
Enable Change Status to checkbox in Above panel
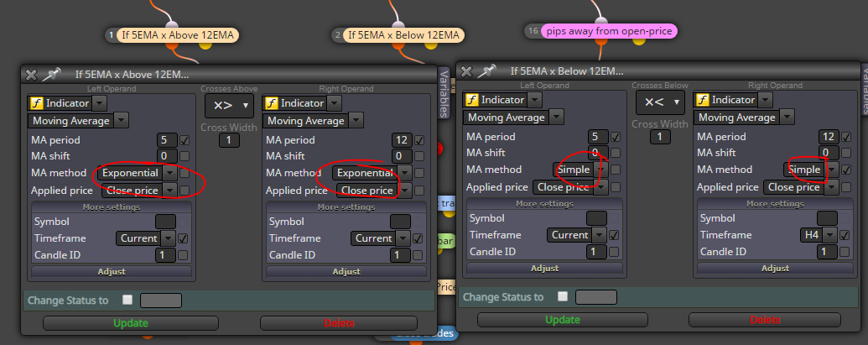(127, 300)
